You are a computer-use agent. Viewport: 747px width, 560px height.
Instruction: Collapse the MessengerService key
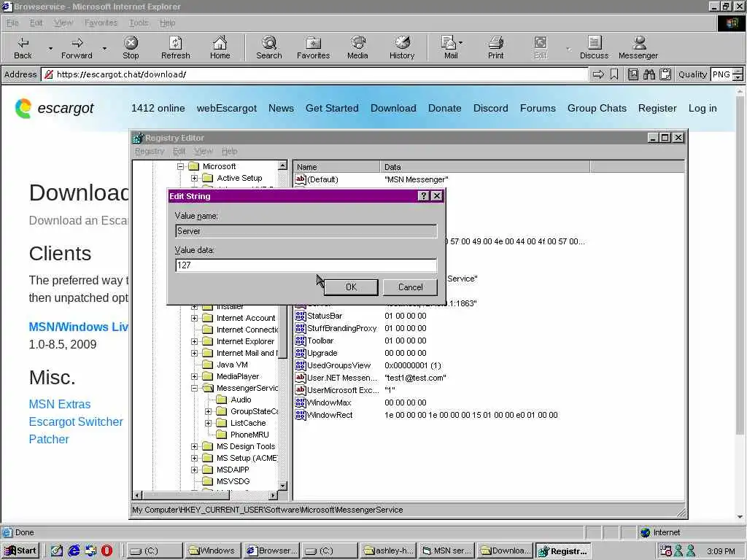[x=194, y=388]
